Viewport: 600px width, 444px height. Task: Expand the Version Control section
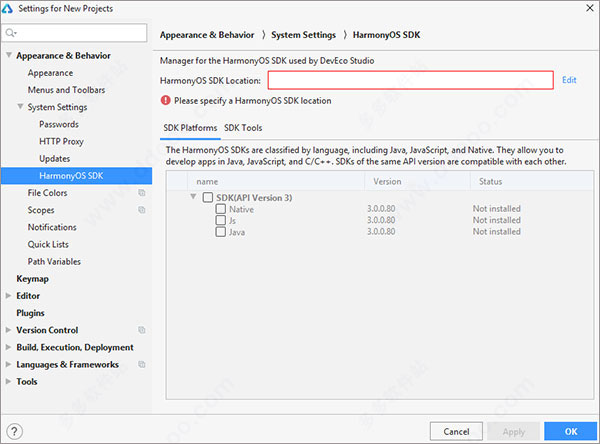click(x=8, y=330)
